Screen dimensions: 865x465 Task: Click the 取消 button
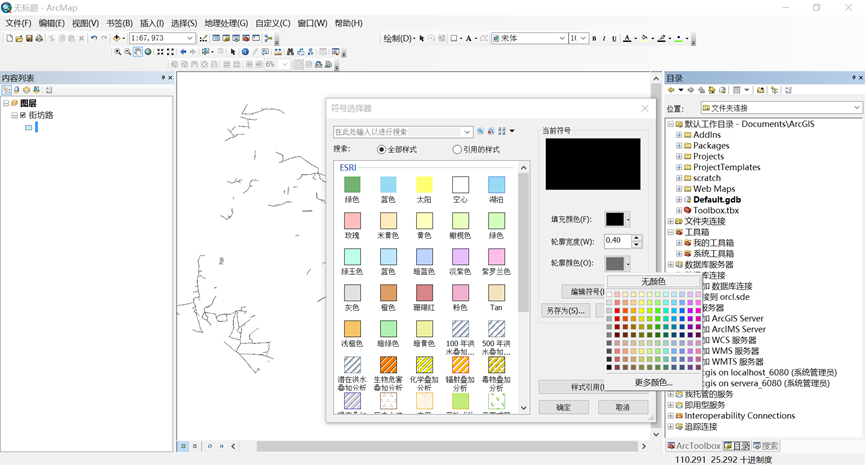622,407
